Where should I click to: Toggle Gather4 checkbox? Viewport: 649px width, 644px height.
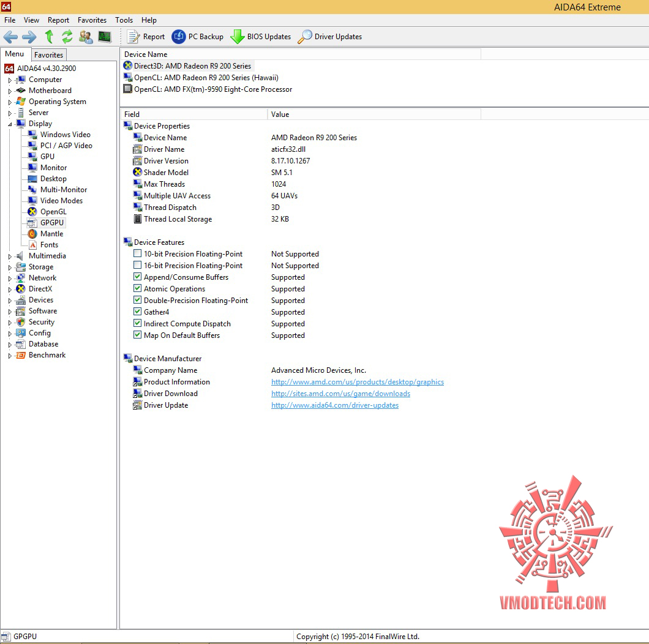point(137,311)
